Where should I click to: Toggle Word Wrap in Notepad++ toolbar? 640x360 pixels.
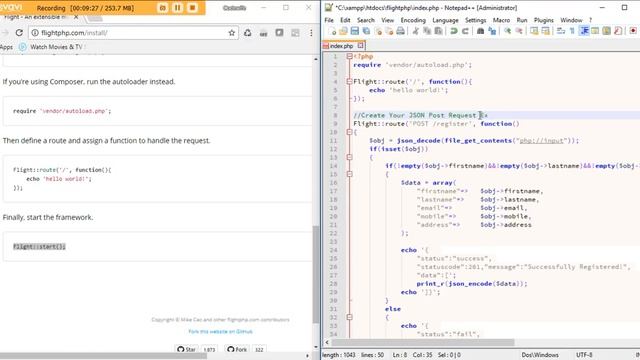[x=561, y=31]
